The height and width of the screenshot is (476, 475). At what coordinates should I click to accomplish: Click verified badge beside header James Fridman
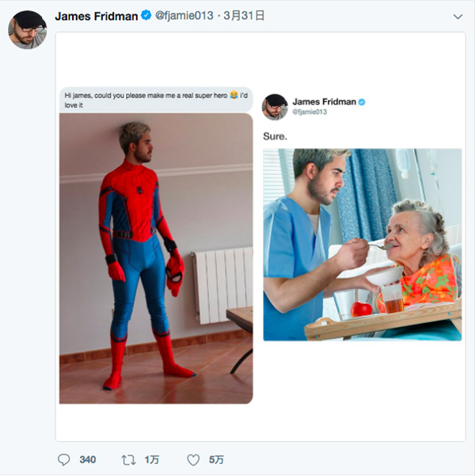146,16
